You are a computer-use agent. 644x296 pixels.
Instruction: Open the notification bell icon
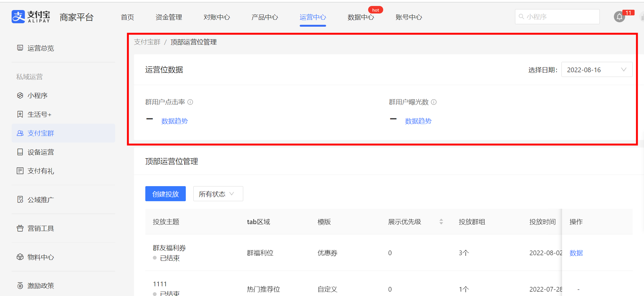point(619,17)
